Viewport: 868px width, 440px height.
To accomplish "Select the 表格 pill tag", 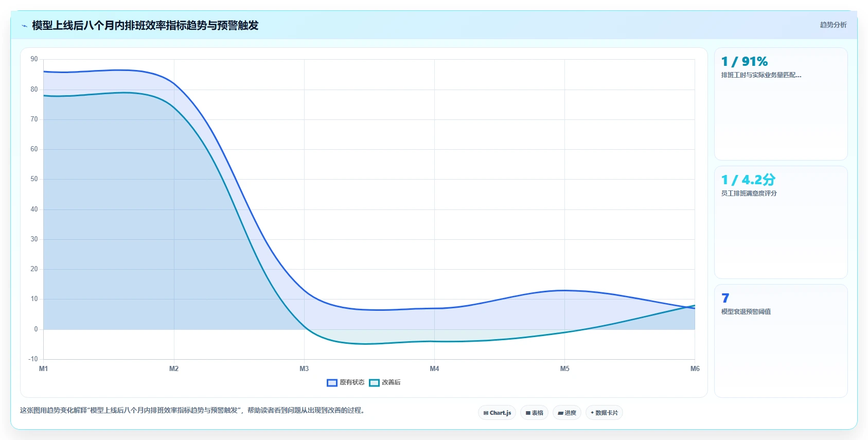I will click(x=534, y=413).
